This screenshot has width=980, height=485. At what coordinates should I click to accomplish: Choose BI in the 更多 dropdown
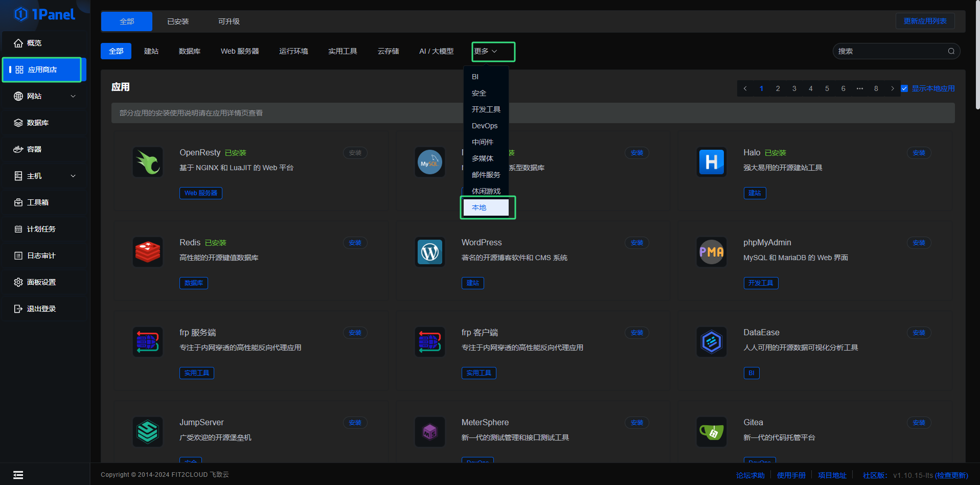pyautogui.click(x=486, y=77)
